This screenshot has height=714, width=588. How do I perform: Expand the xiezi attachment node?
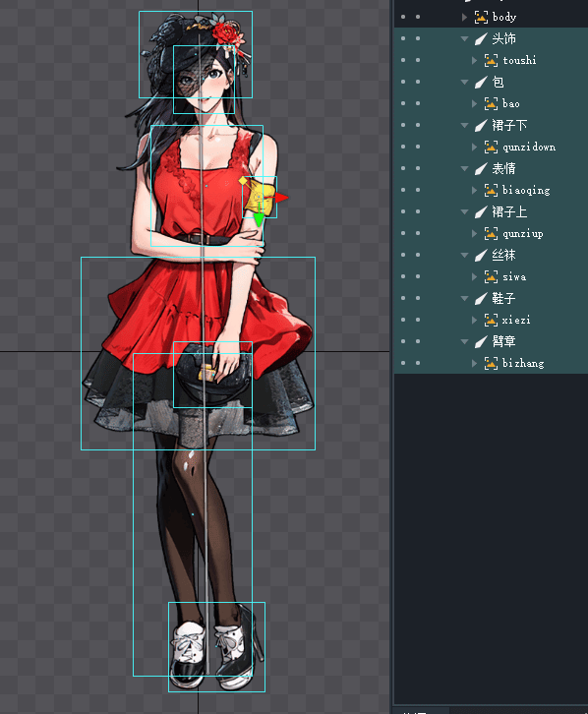474,320
